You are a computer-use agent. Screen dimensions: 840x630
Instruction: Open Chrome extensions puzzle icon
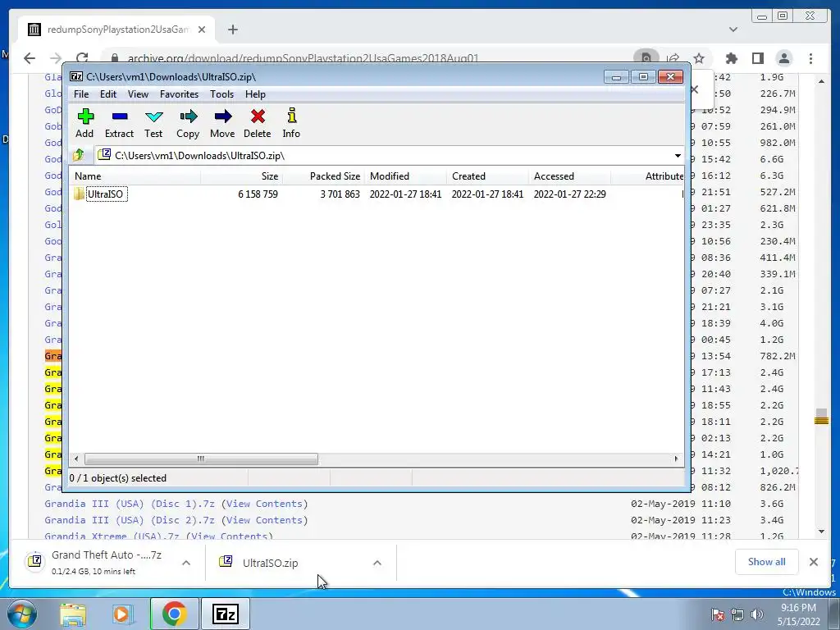pos(731,58)
